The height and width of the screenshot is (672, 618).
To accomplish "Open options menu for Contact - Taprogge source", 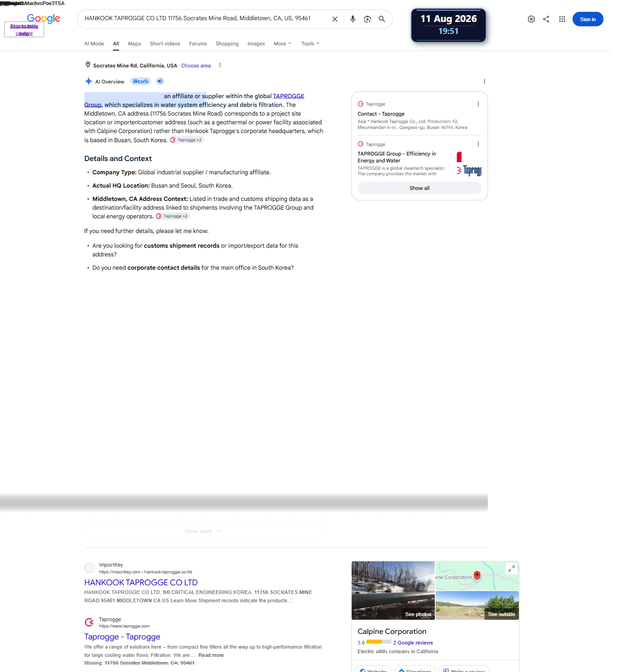I will [478, 104].
